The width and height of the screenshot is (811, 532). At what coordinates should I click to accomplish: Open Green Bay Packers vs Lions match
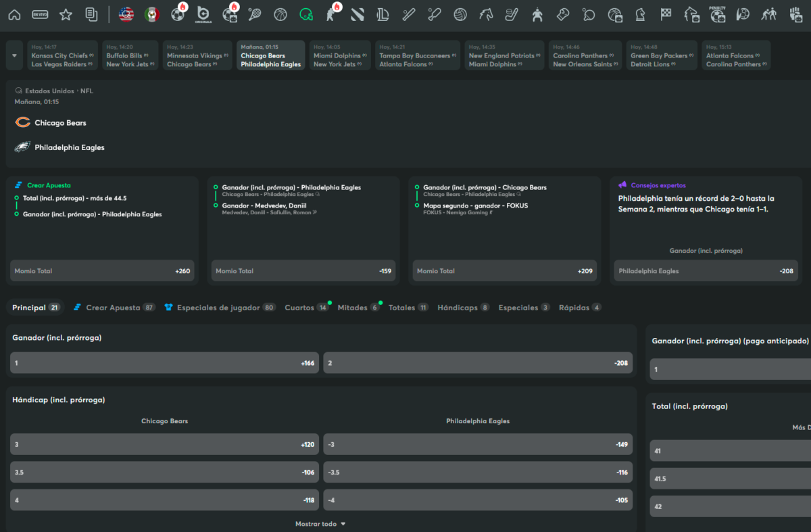[662, 55]
